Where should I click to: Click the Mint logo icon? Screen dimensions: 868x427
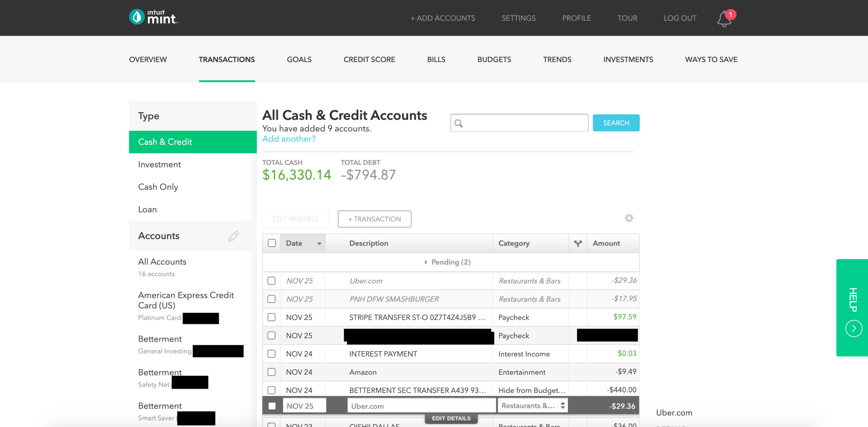(137, 17)
